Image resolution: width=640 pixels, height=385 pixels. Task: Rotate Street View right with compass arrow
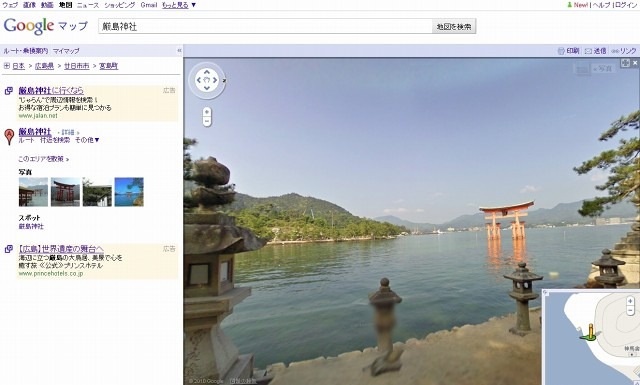215,80
